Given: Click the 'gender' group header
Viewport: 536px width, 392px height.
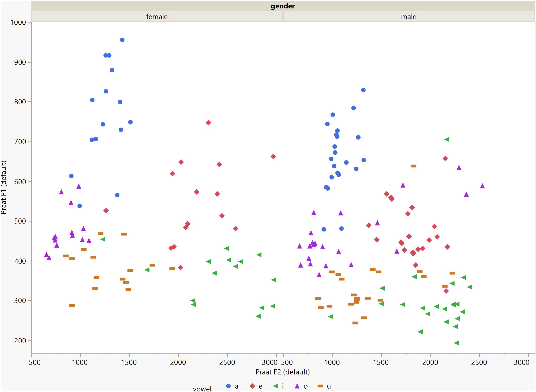Looking at the screenshot, I should (283, 6).
